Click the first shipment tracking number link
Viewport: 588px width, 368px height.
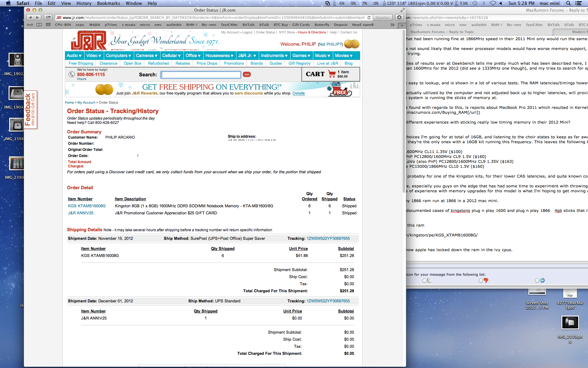pos(328,239)
